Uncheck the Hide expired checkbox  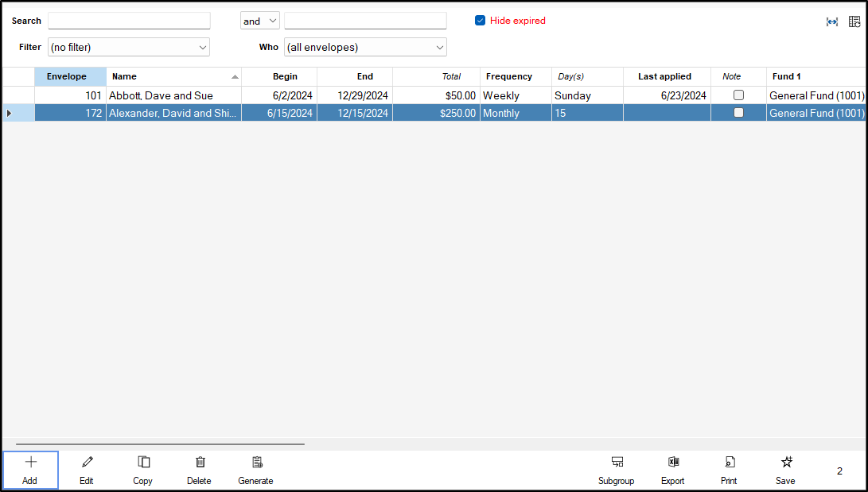(x=481, y=21)
